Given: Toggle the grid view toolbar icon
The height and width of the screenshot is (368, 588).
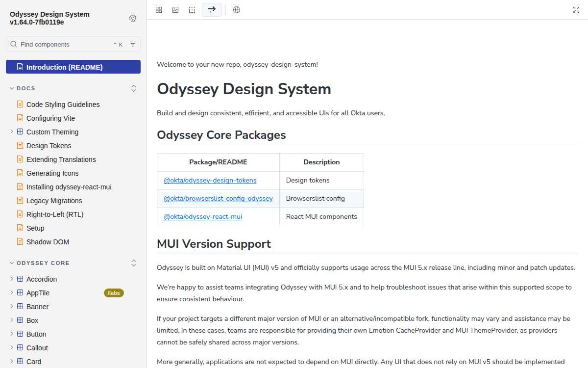Looking at the screenshot, I should coord(159,10).
